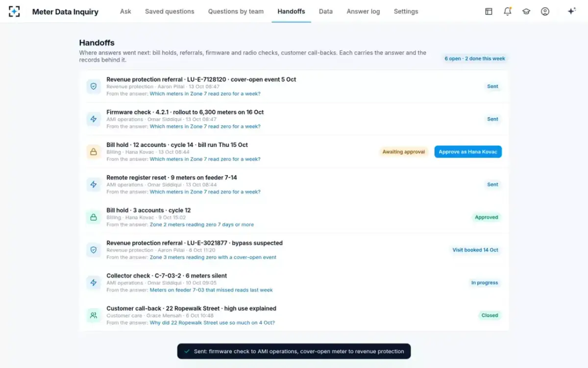Select the Handoffs tab
Screen dimensions: 588x368
[x=291, y=11]
